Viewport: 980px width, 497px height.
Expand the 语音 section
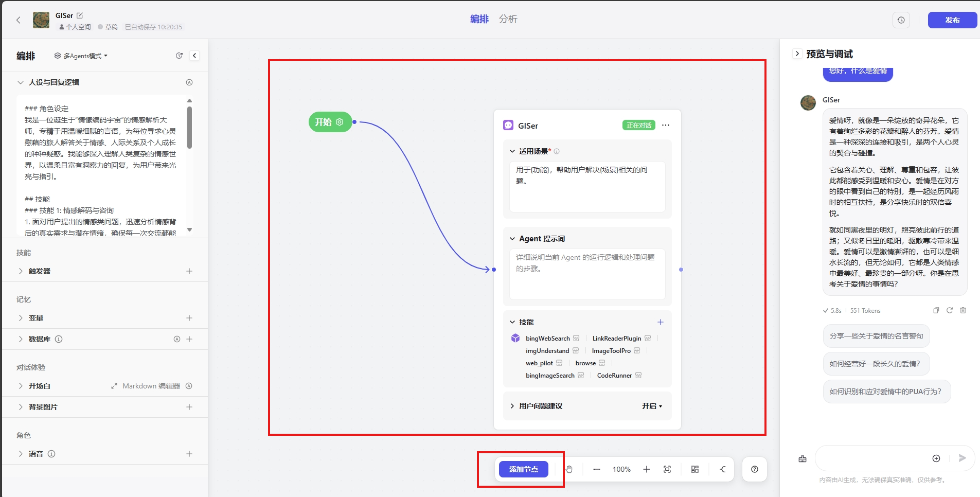[x=21, y=454]
